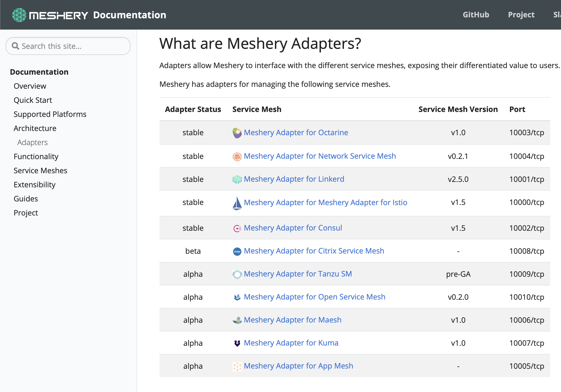Viewport: 561px width, 392px height.
Task: Navigate to Service Meshes in sidebar
Action: coord(40,171)
